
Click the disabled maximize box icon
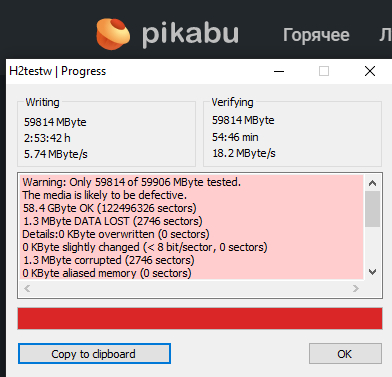click(x=324, y=71)
